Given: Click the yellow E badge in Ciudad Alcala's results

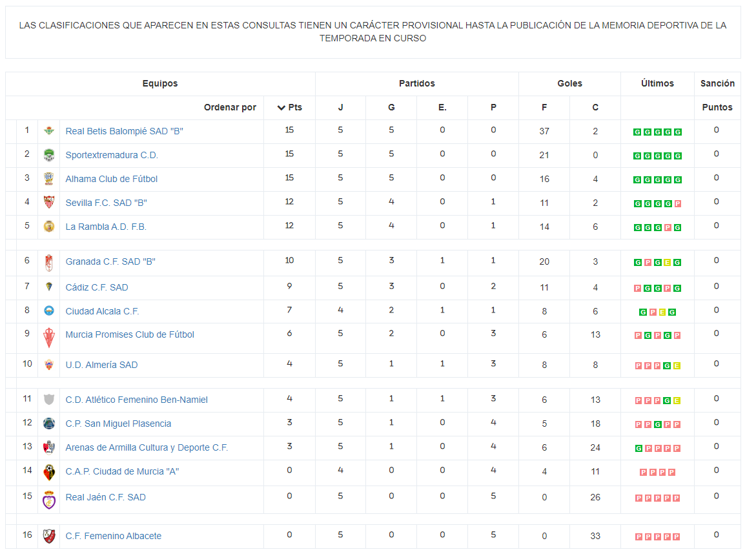Looking at the screenshot, I should click(x=662, y=312).
